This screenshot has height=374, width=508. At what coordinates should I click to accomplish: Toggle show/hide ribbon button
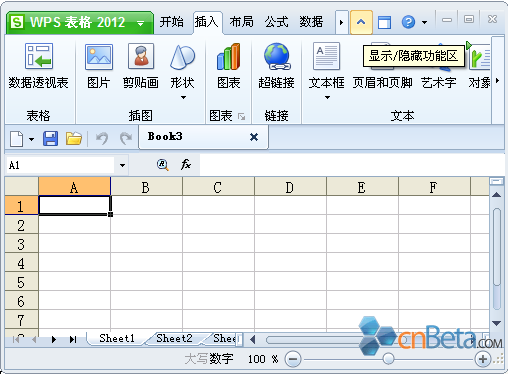pyautogui.click(x=361, y=22)
